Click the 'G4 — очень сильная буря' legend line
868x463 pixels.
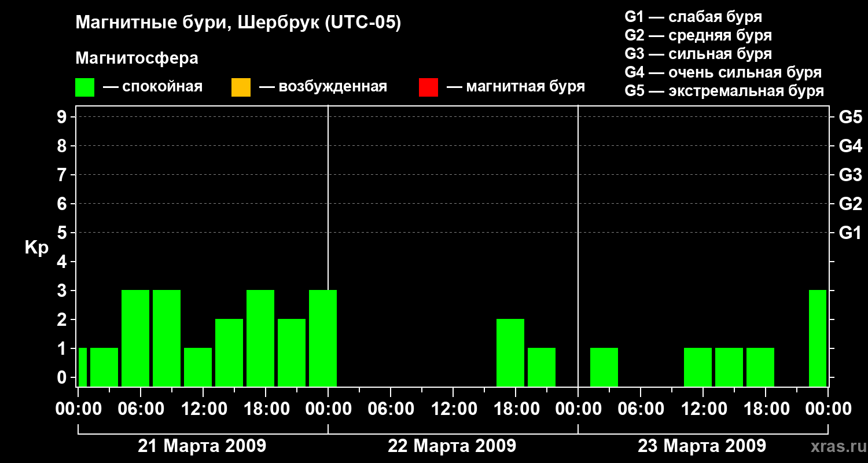pyautogui.click(x=723, y=72)
